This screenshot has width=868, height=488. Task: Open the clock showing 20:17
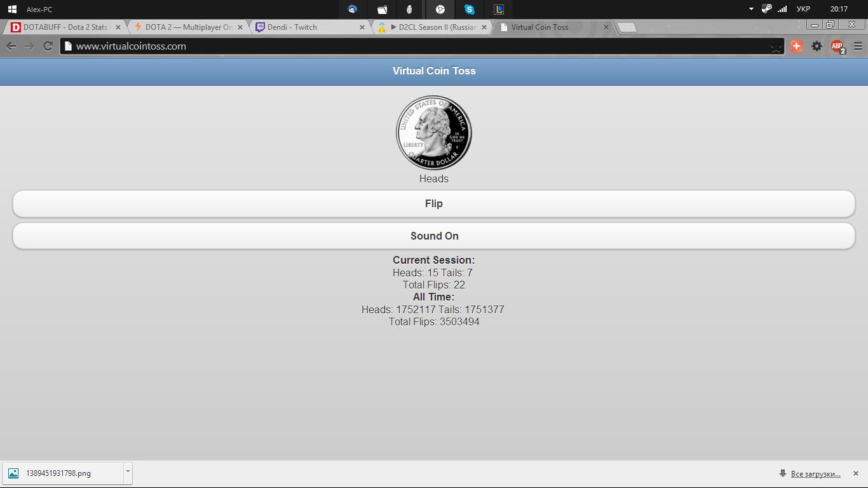pos(839,9)
